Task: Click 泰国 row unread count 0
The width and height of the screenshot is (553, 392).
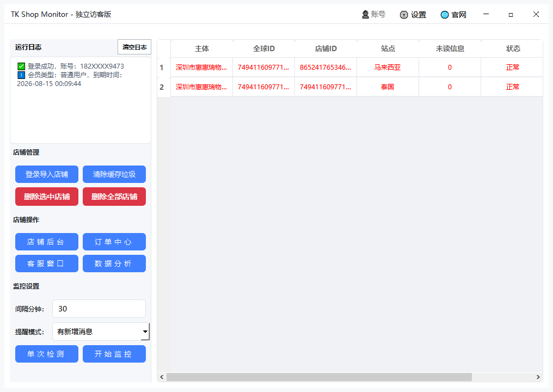Action: tap(450, 87)
